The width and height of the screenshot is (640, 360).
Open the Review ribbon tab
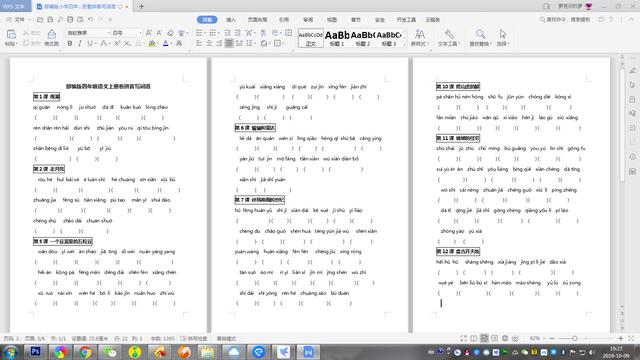point(308,20)
